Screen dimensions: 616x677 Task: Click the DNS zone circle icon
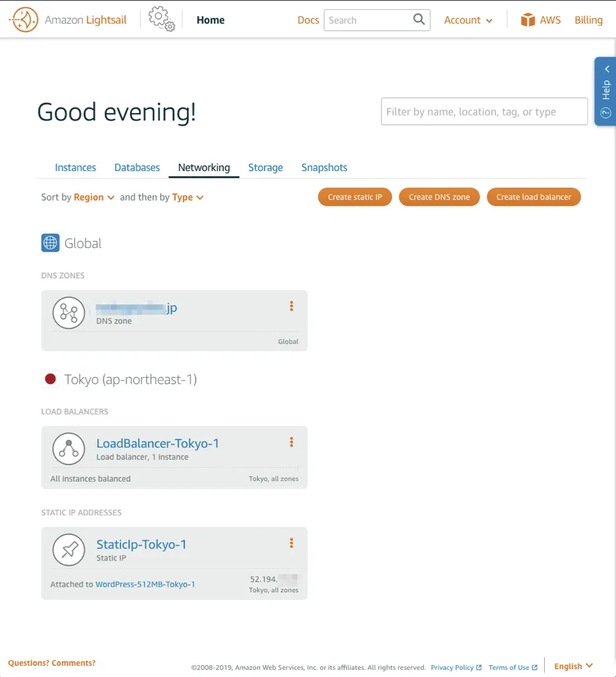pos(68,313)
